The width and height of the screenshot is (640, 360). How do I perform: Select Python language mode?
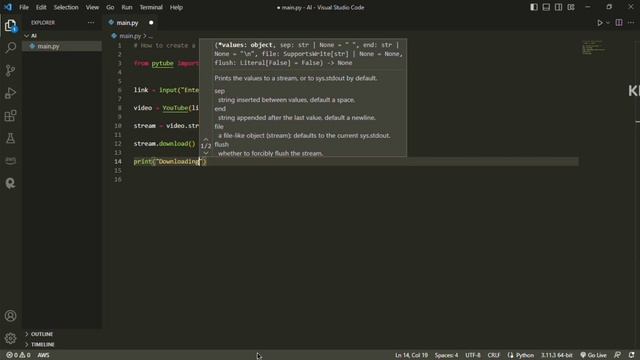click(x=521, y=355)
